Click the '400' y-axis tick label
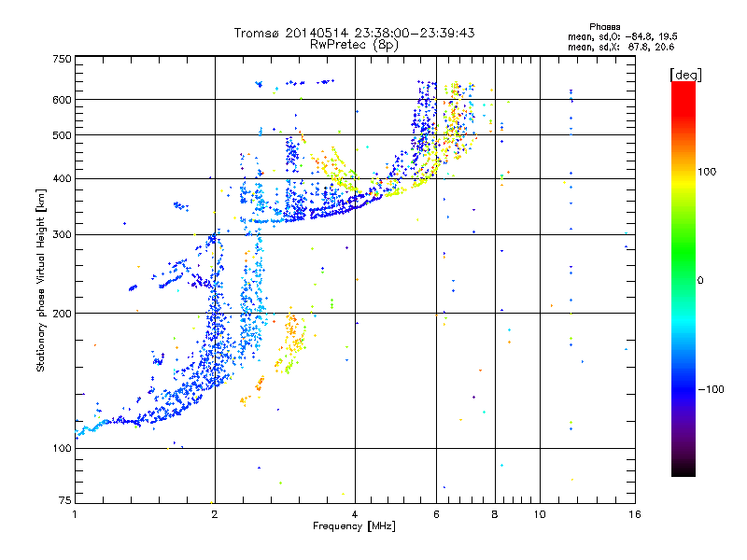 62,179
